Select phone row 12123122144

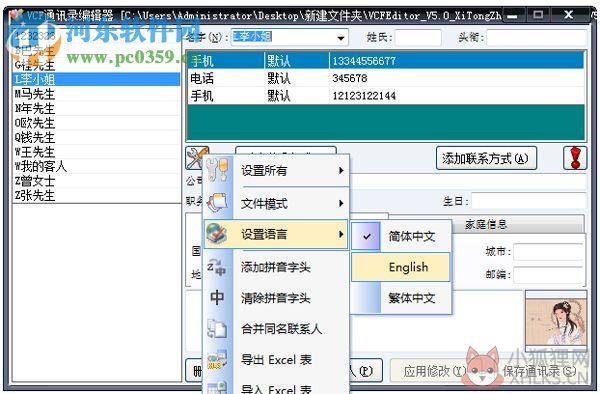pos(386,95)
